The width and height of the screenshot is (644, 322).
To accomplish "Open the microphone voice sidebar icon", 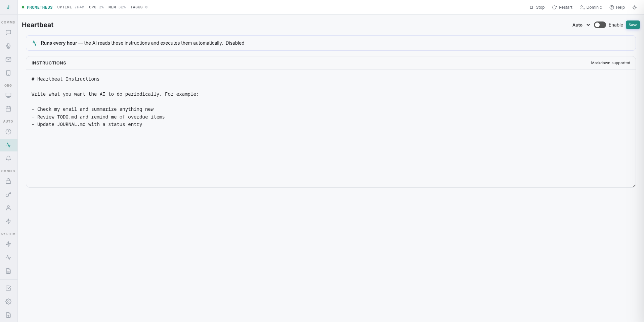I will click(x=8, y=46).
